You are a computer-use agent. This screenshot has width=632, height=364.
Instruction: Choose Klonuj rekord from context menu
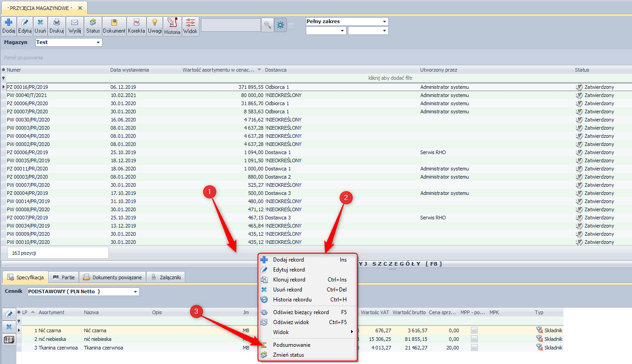289,280
